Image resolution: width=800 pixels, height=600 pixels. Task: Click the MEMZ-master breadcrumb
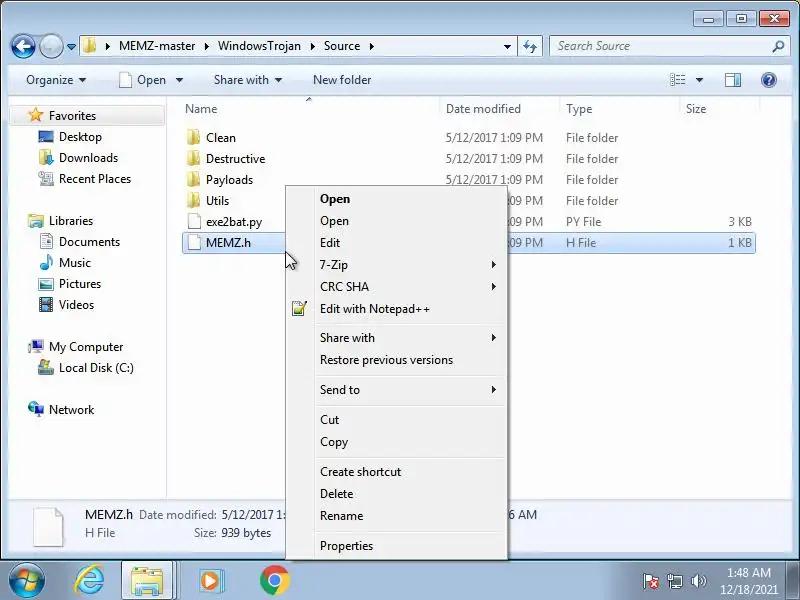[x=157, y=46]
